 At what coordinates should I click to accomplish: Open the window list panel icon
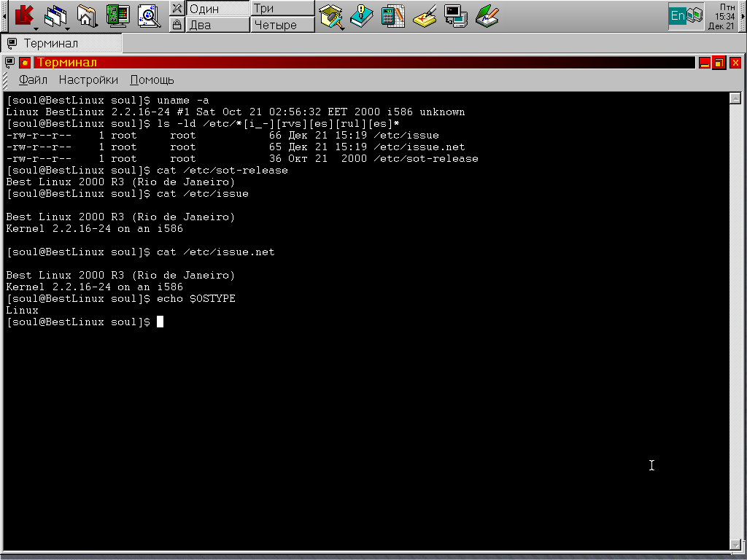(x=56, y=16)
